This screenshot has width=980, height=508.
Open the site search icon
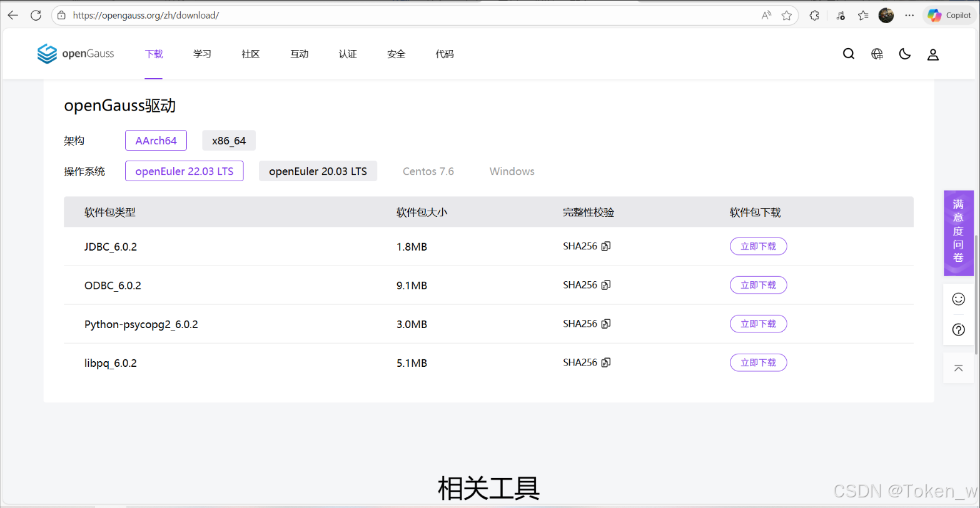pyautogui.click(x=848, y=54)
